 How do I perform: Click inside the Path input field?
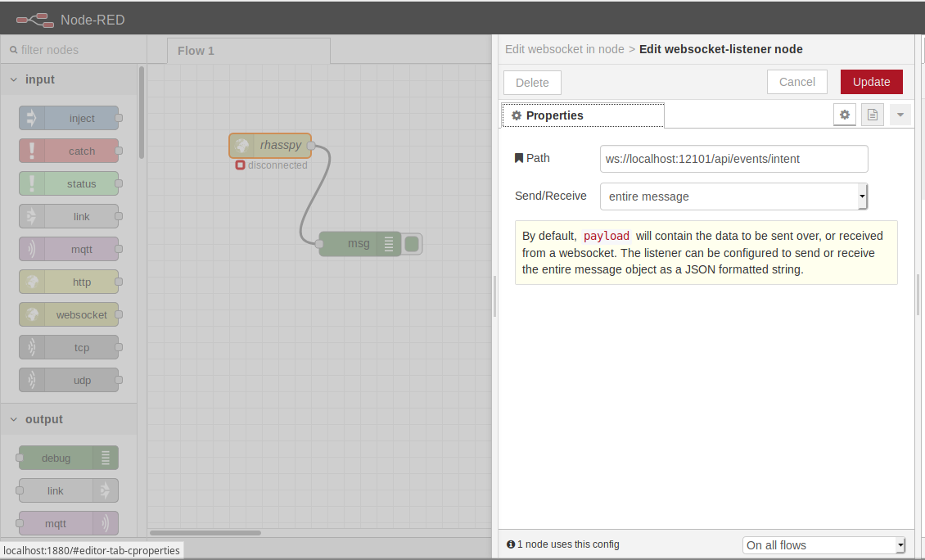[x=733, y=158]
